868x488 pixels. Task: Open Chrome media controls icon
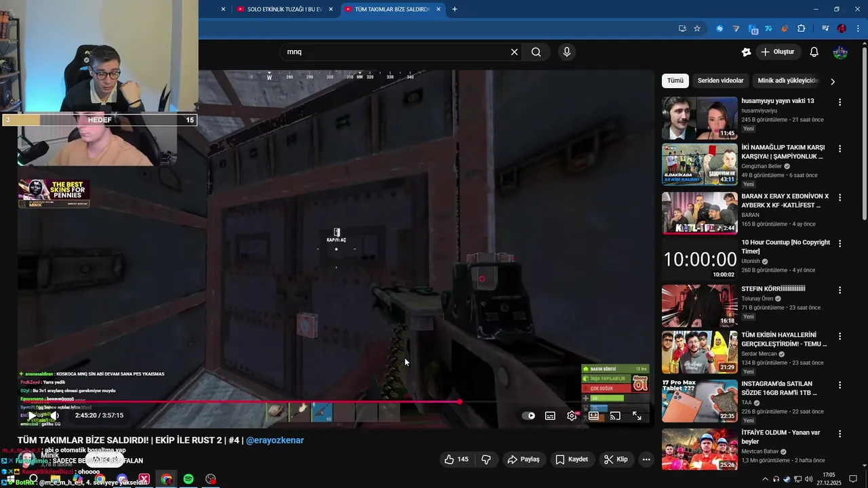825,28
